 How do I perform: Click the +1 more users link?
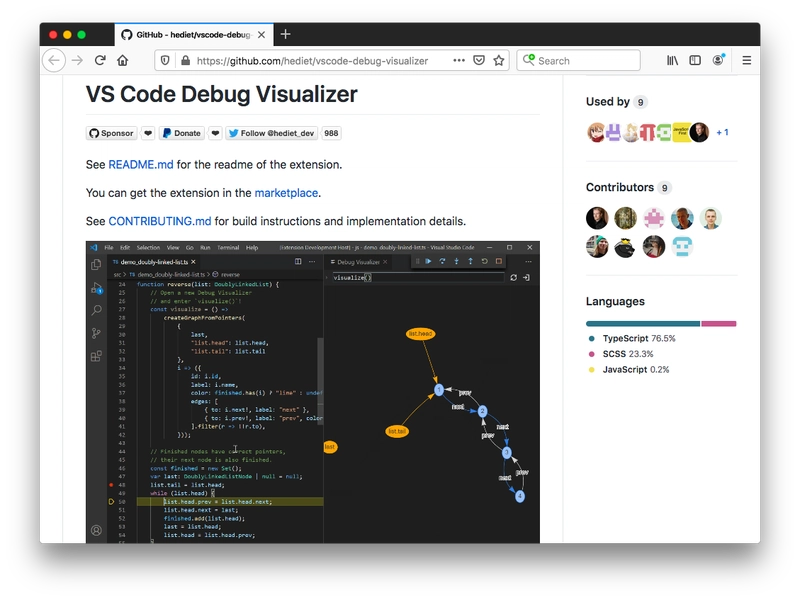tap(722, 133)
